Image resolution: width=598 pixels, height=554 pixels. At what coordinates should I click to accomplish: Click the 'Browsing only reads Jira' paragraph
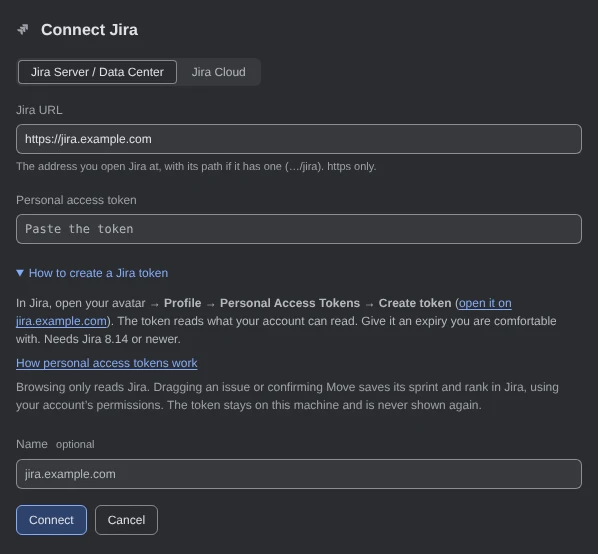pyautogui.click(x=287, y=396)
